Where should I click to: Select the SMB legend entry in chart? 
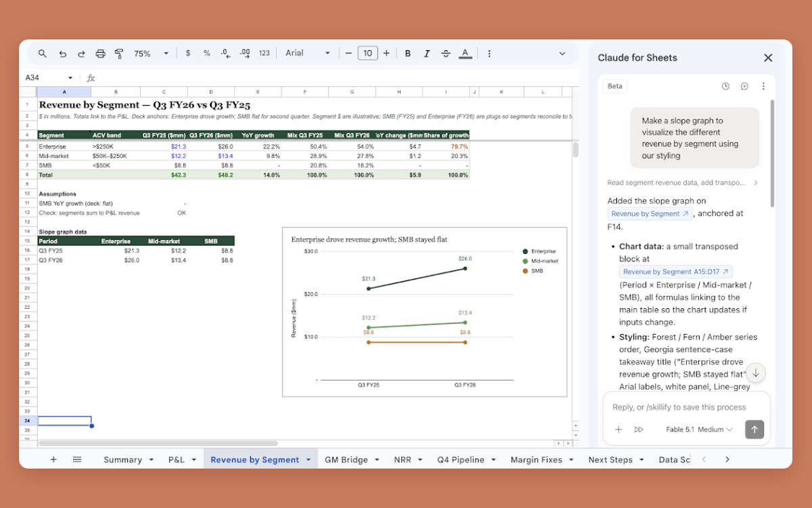coord(532,271)
